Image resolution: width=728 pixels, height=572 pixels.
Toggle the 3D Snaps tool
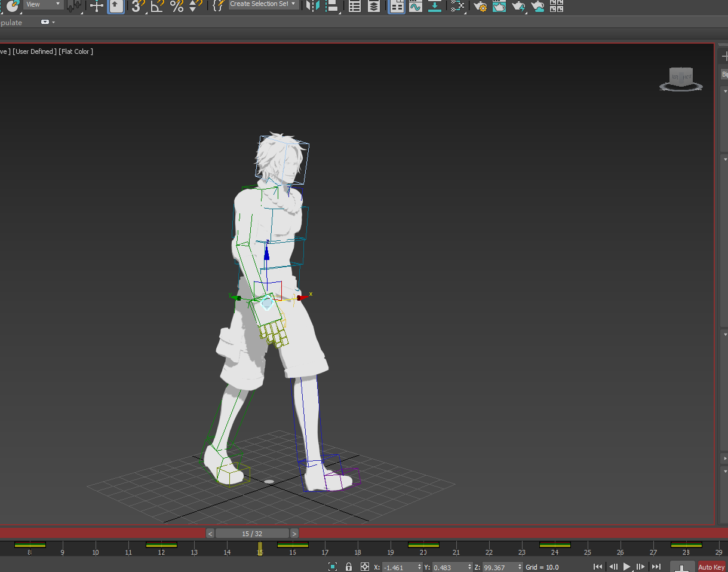(138, 6)
